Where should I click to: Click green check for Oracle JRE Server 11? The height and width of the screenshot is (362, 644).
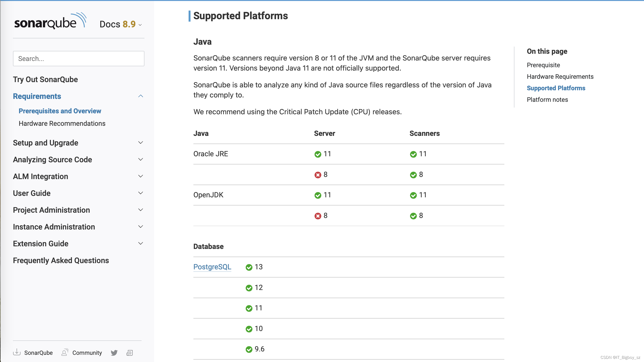(318, 154)
